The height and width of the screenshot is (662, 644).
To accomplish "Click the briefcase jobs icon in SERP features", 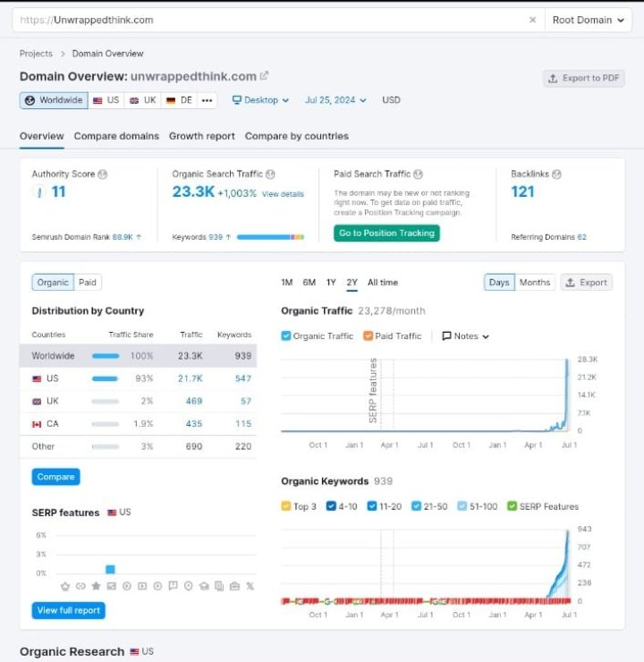I will (234, 586).
